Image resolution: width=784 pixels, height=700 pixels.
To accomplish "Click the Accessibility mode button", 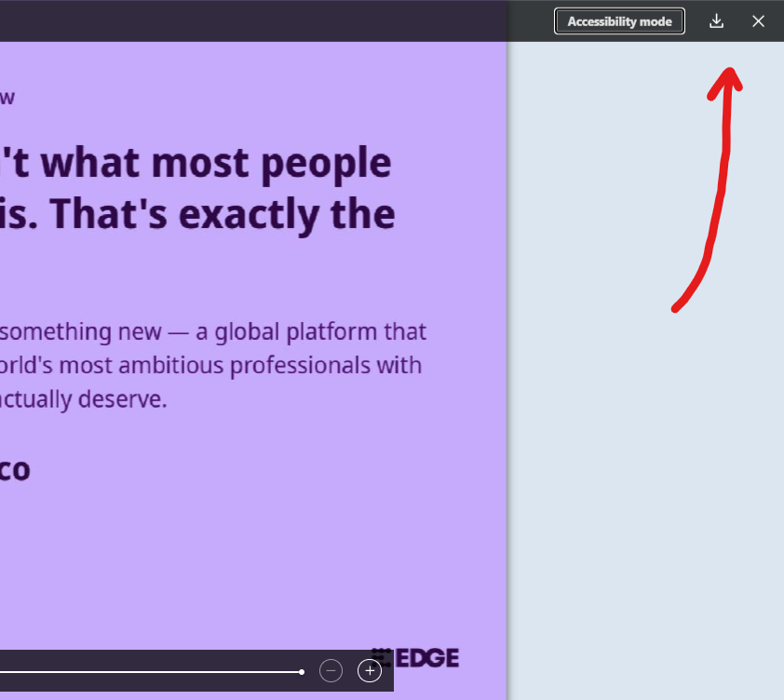I will 619,21.
